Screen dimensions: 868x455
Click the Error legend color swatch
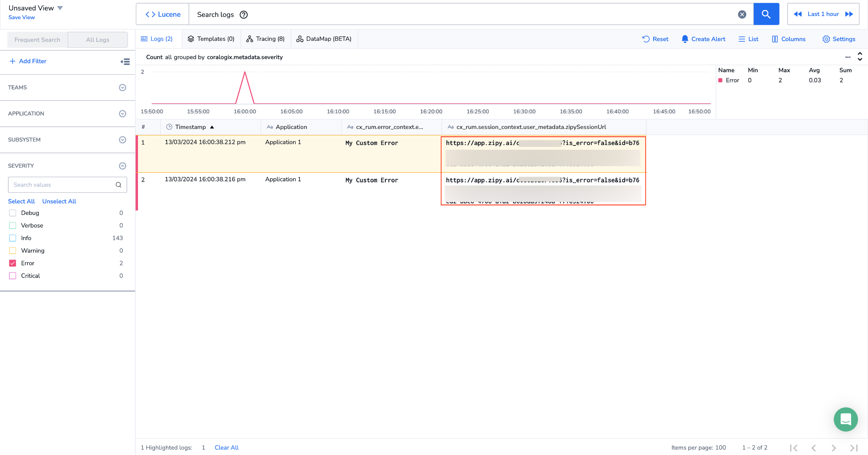click(x=720, y=80)
